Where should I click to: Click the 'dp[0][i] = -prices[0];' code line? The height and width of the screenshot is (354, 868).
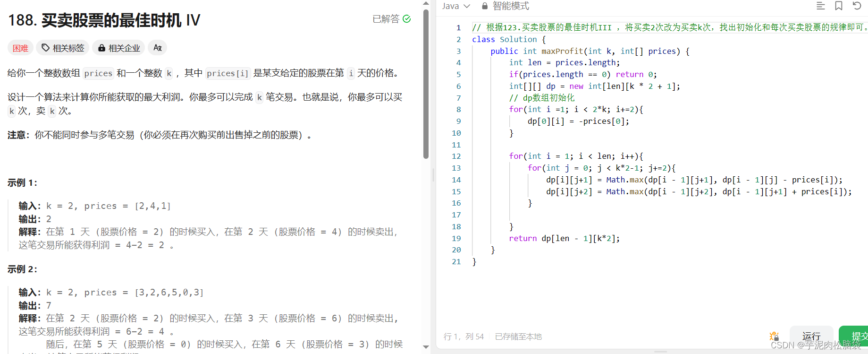click(578, 121)
